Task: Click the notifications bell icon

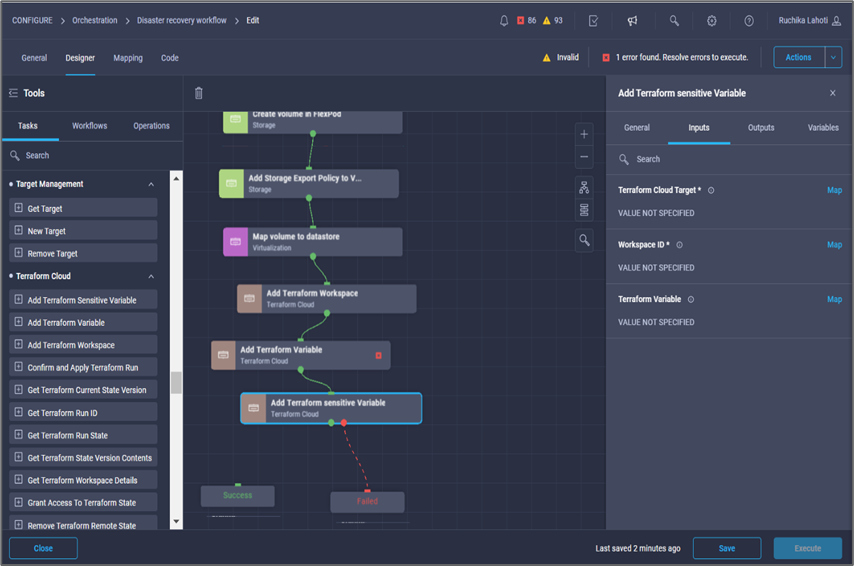Action: tap(504, 21)
